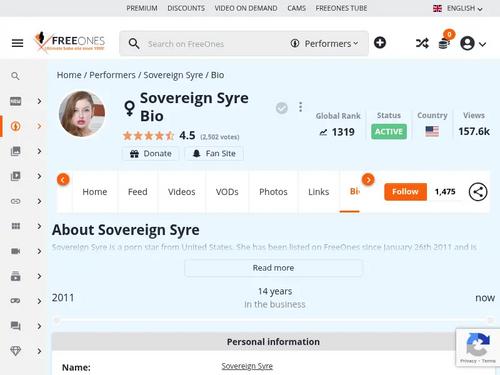This screenshot has width=500, height=375.
Task: Expand chevron next to video play icon
Action: 39,176
